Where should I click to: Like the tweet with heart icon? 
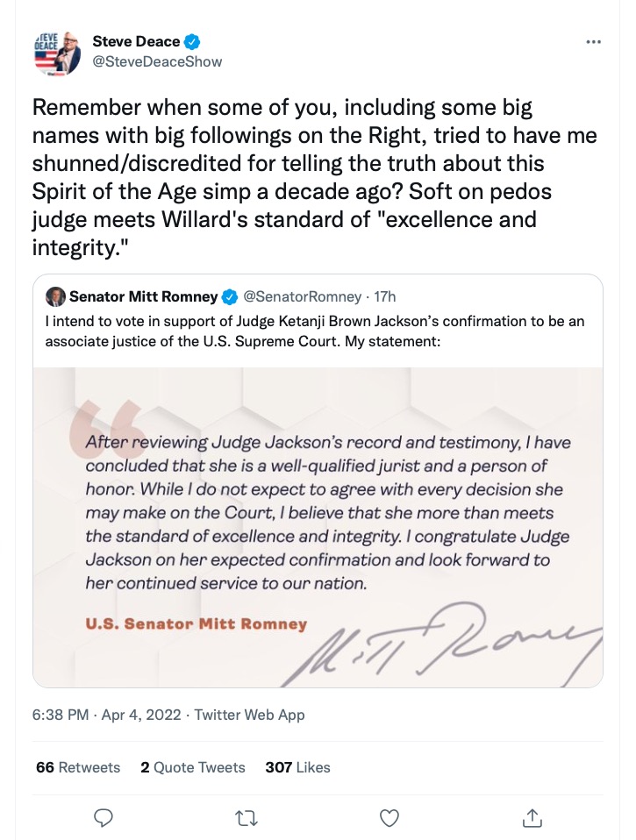pyautogui.click(x=389, y=817)
